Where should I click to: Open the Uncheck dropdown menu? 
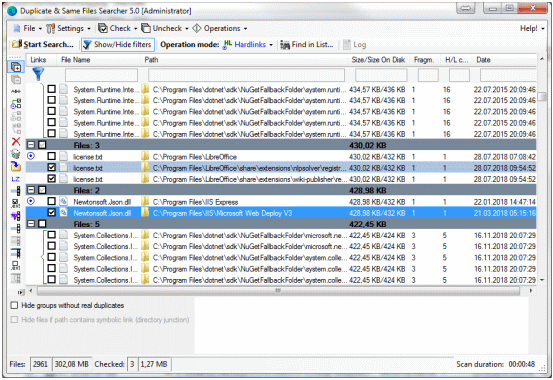pos(187,29)
